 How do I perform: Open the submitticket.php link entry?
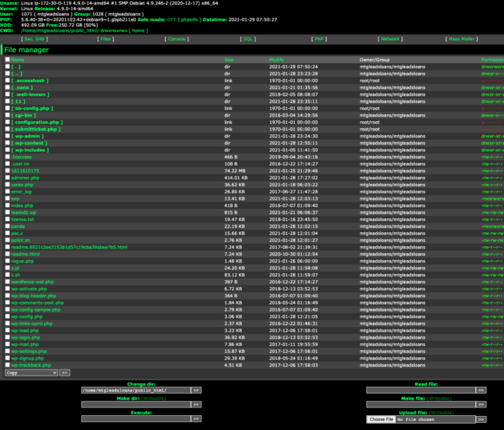[36, 130]
